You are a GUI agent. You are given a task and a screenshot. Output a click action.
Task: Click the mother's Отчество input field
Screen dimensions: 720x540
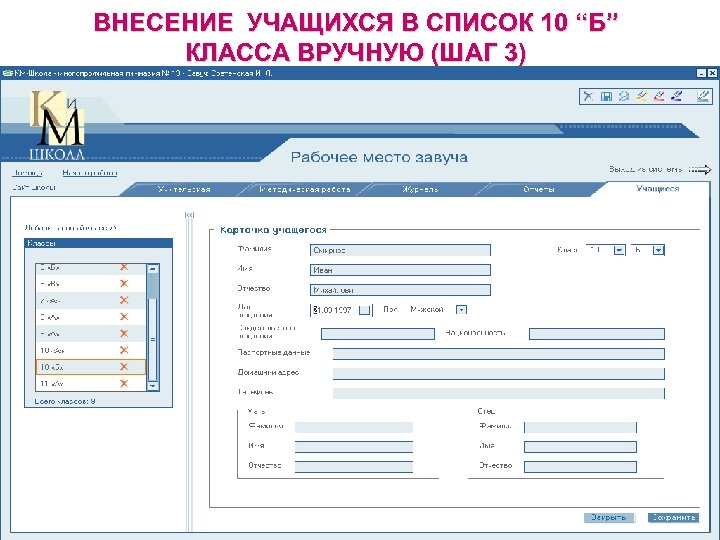tap(354, 467)
